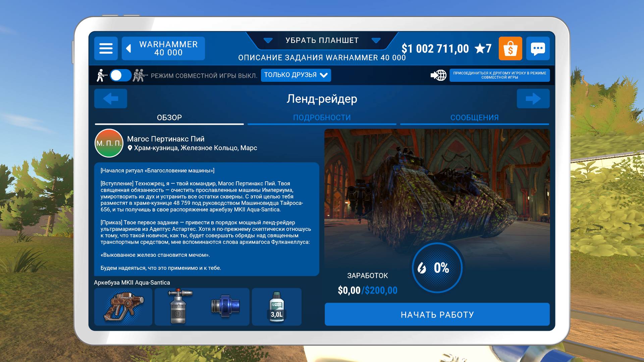The height and width of the screenshot is (362, 644).
Task: Click the single player washer icon
Action: [101, 75]
